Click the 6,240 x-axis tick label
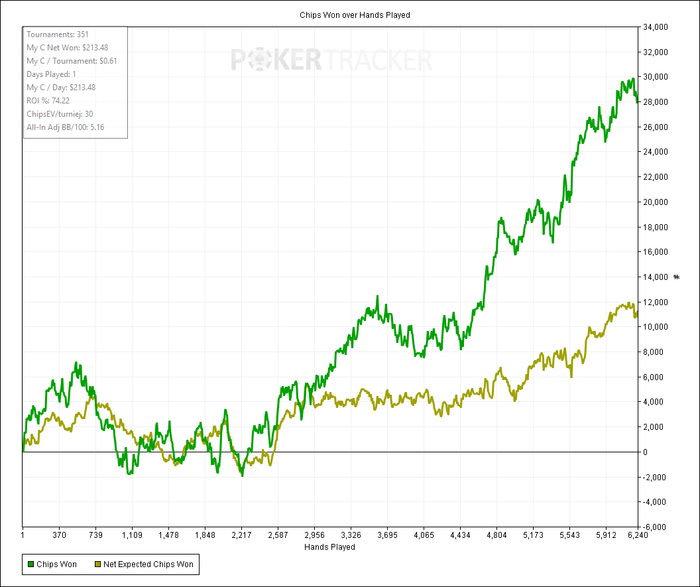700x587 pixels. point(638,535)
